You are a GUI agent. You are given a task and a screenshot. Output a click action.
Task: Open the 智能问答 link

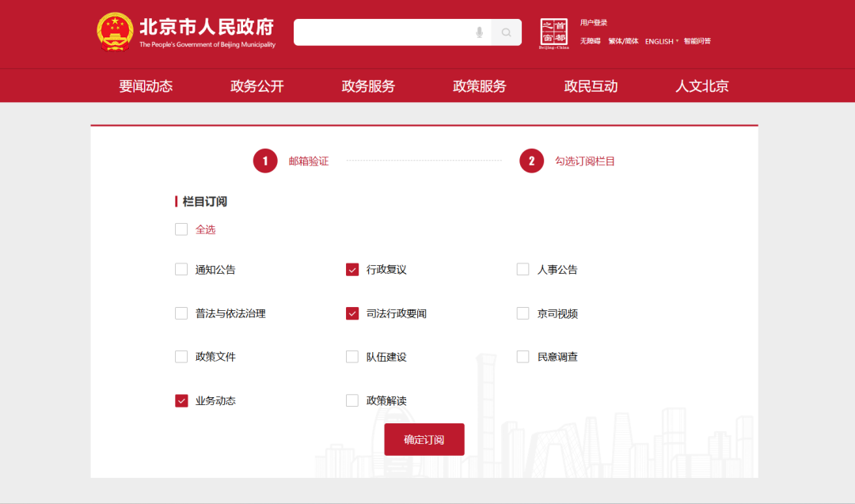coord(697,41)
